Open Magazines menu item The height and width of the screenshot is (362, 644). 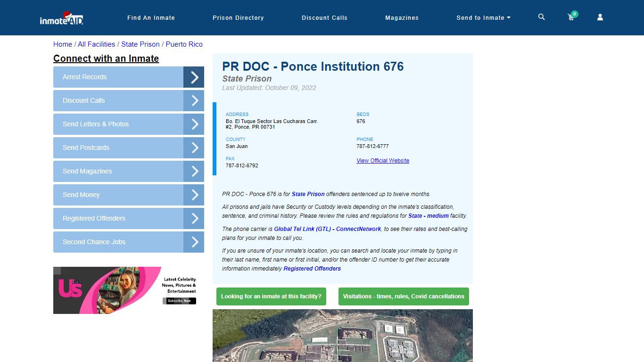[x=402, y=18]
